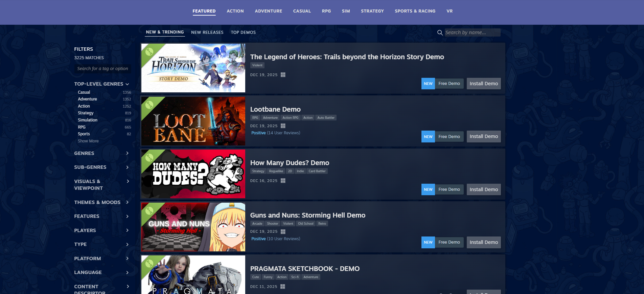Open the VR category tab
This screenshot has width=644, height=294.
coord(450,11)
